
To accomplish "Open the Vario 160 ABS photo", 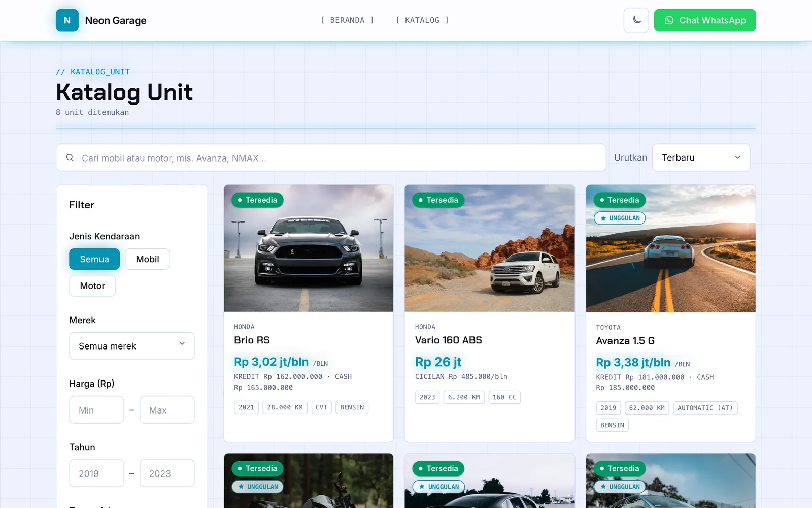I will pos(490,248).
